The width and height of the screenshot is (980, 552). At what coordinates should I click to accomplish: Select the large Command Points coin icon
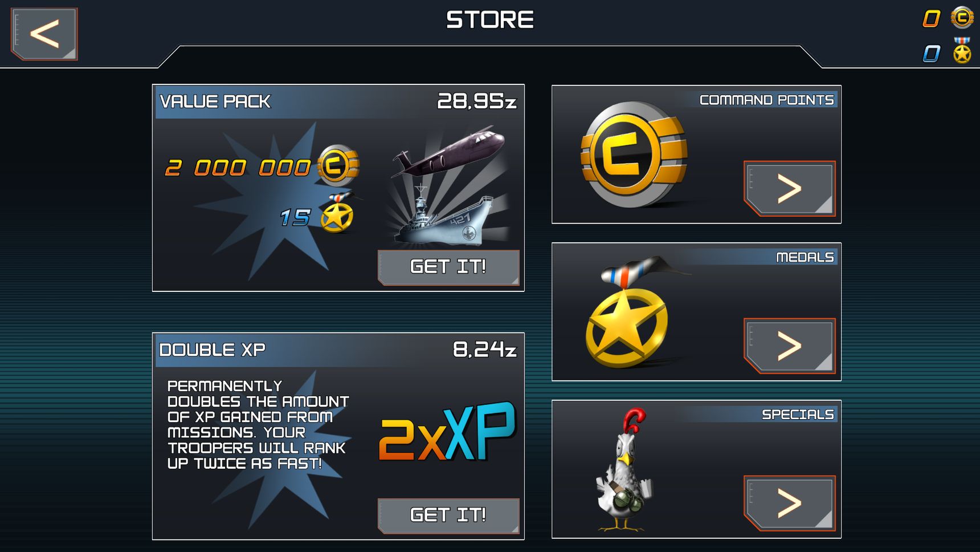pyautogui.click(x=634, y=154)
